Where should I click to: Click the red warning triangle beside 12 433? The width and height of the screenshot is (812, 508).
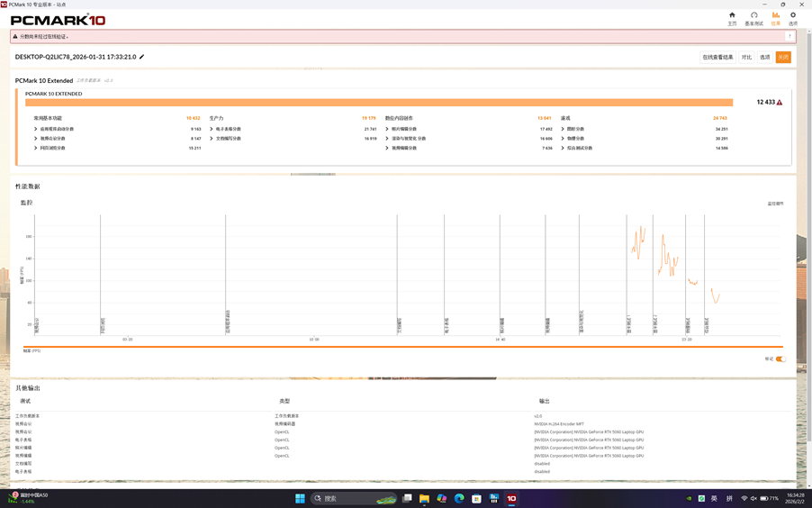pyautogui.click(x=780, y=102)
